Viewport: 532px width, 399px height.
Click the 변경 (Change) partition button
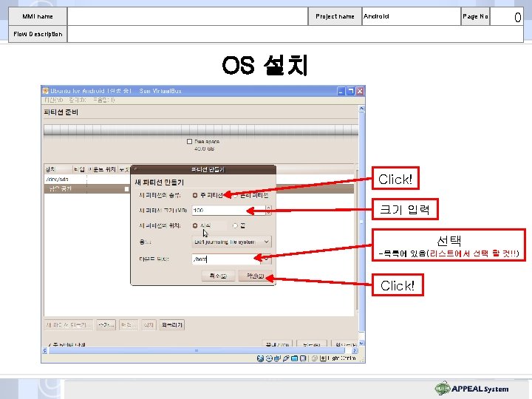point(129,325)
